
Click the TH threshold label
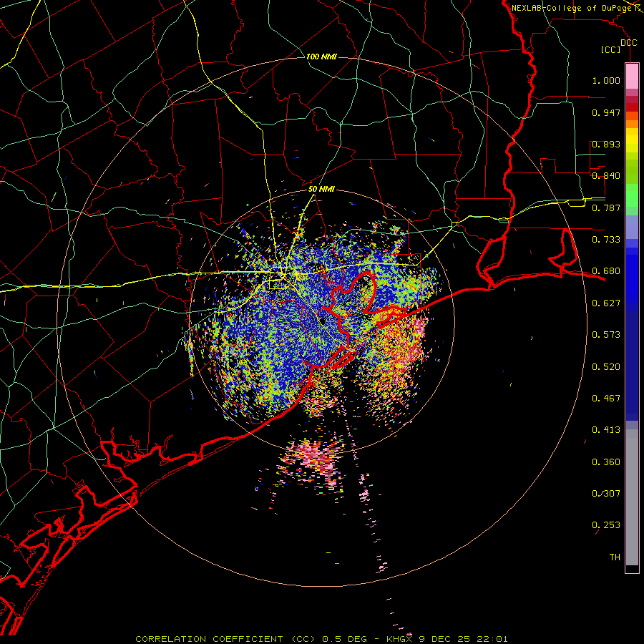[615, 557]
